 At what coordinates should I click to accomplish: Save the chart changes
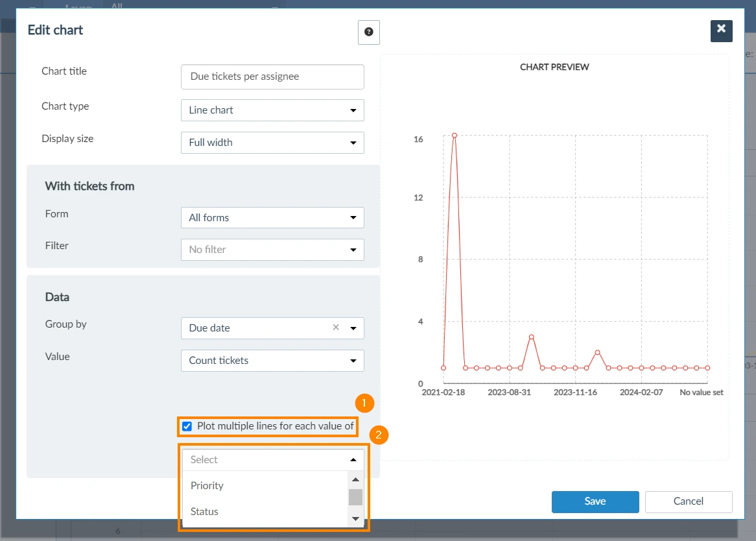pyautogui.click(x=595, y=501)
